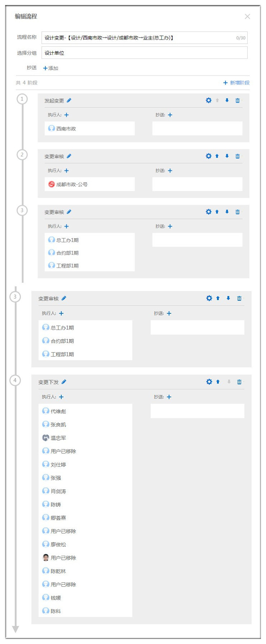Viewport: 266px width, 644px height.
Task: Open the 选择分组 field showing 设计单位
Action: point(144,53)
